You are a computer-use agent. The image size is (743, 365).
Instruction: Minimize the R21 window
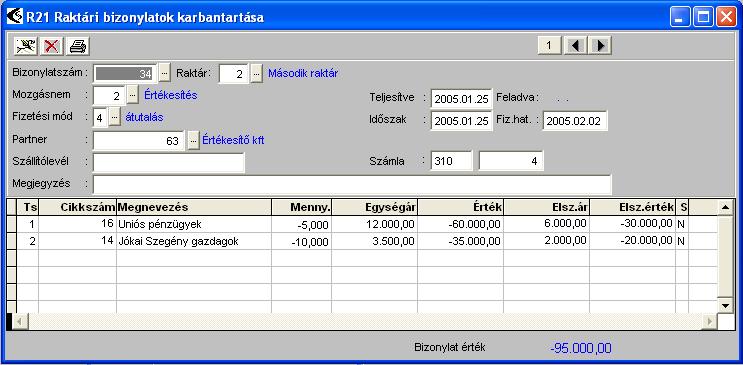tap(680, 18)
